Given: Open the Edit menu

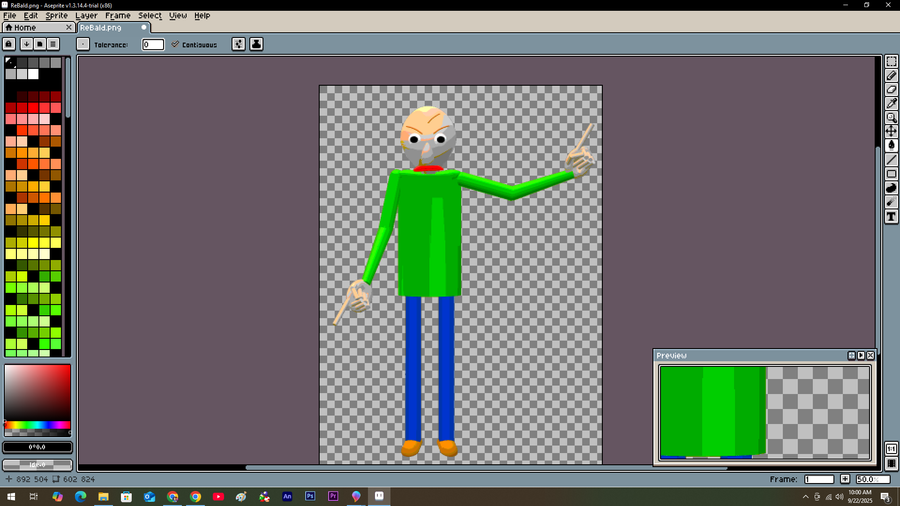Looking at the screenshot, I should pos(30,15).
